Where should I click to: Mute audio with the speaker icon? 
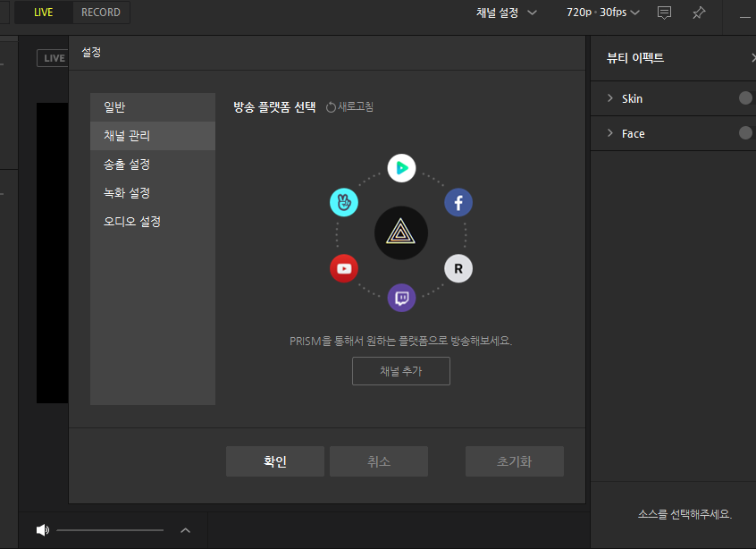tap(42, 529)
